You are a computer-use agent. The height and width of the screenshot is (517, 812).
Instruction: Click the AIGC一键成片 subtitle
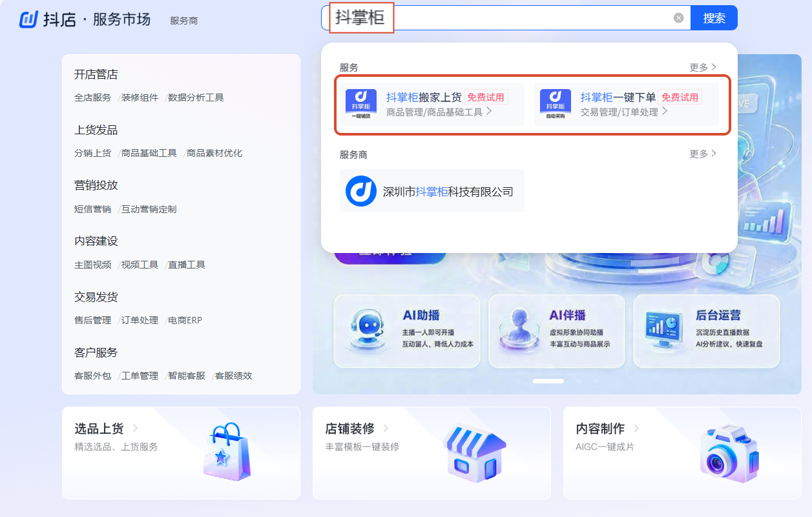point(605,447)
